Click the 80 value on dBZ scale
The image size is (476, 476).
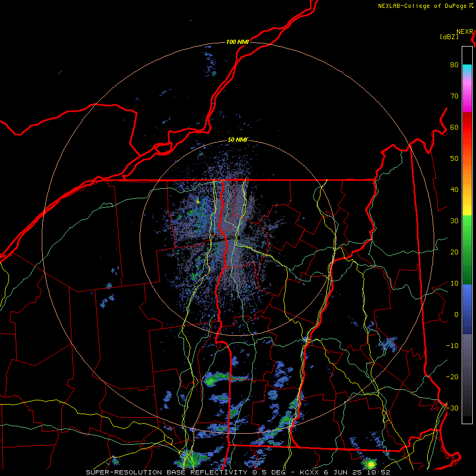tap(454, 65)
